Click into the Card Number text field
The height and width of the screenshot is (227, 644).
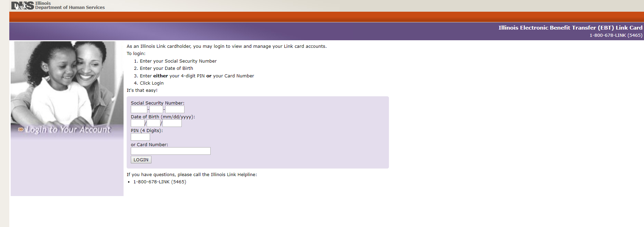(x=171, y=151)
